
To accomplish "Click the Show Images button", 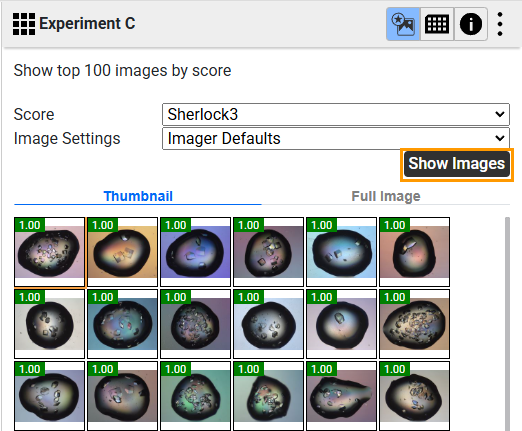I will [457, 164].
